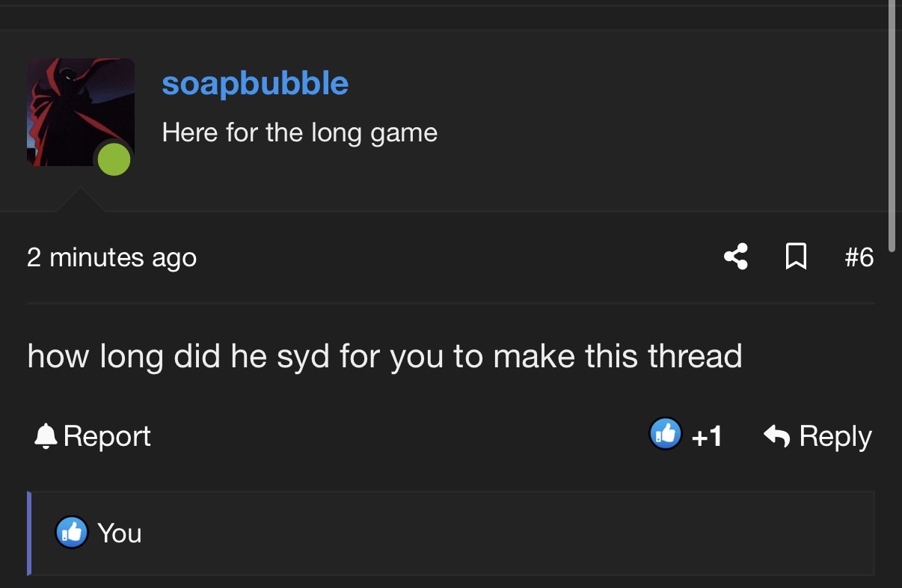Click the thumbs-up like icon beside +1
Image resolution: width=902 pixels, height=588 pixels.
[665, 435]
